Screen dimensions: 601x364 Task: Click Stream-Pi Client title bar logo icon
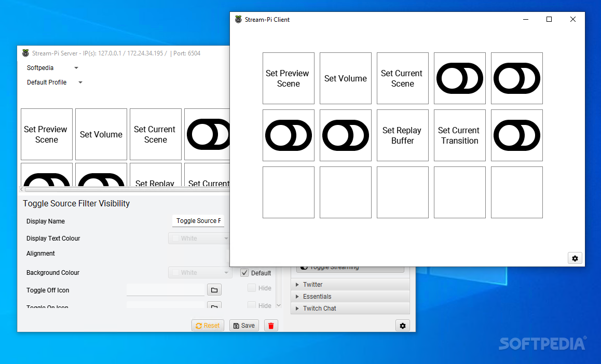click(x=238, y=20)
